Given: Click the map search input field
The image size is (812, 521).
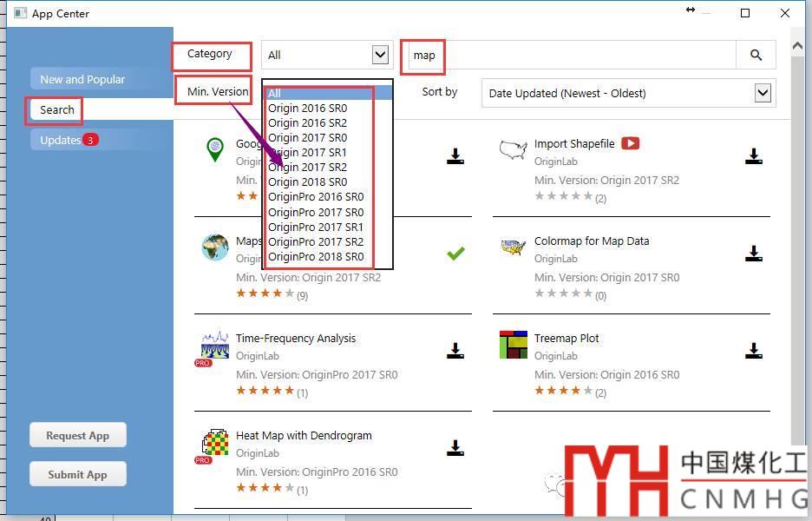Looking at the screenshot, I should (572, 55).
